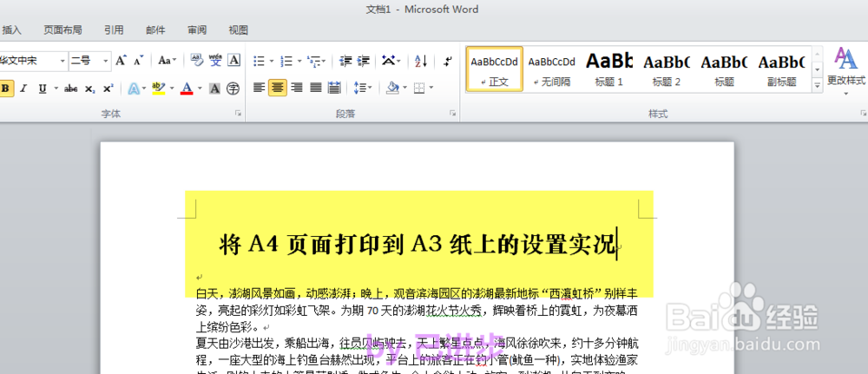Apply the 正文 style
The width and height of the screenshot is (868, 374).
point(495,69)
